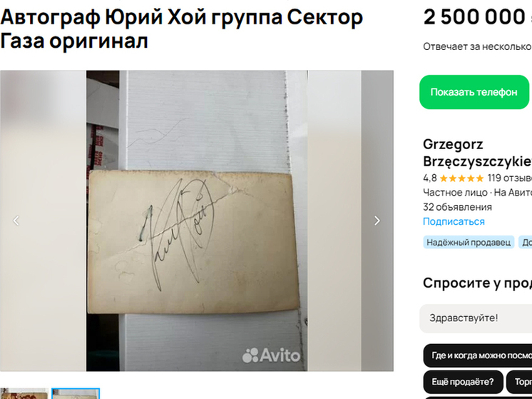Click the Показать телефон button

(x=474, y=92)
